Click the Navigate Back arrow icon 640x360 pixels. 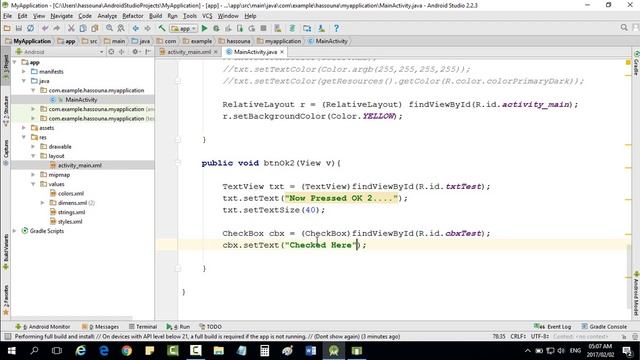136,28
